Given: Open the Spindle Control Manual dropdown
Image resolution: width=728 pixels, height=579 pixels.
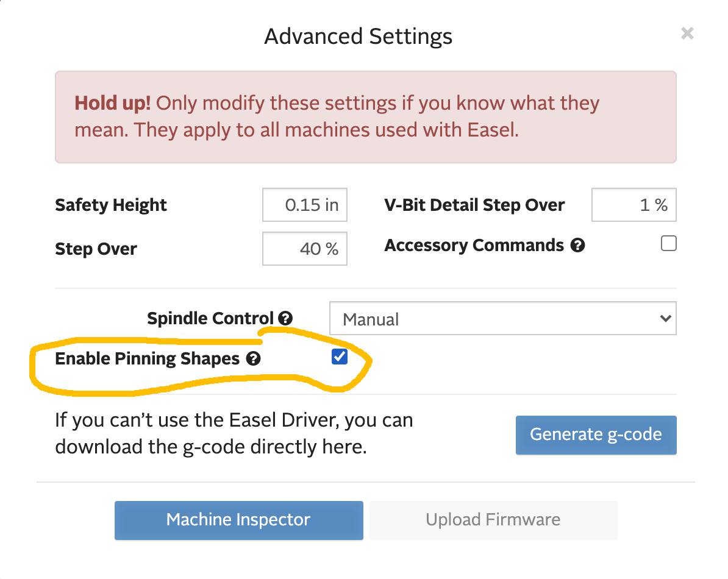Looking at the screenshot, I should (x=502, y=319).
